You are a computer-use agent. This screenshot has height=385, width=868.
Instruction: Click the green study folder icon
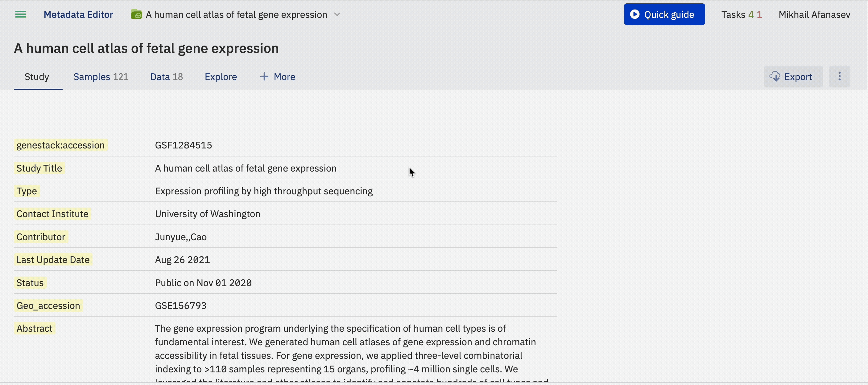tap(136, 14)
